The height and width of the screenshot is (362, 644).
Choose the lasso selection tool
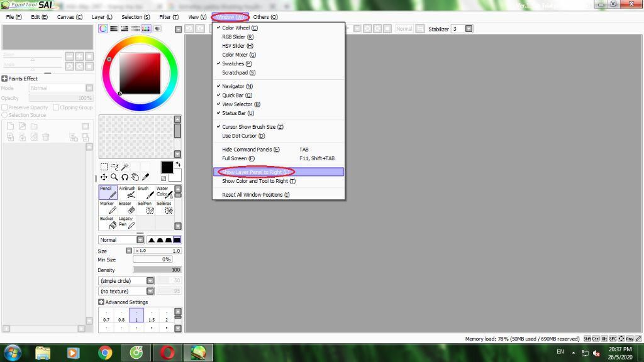[x=114, y=167]
